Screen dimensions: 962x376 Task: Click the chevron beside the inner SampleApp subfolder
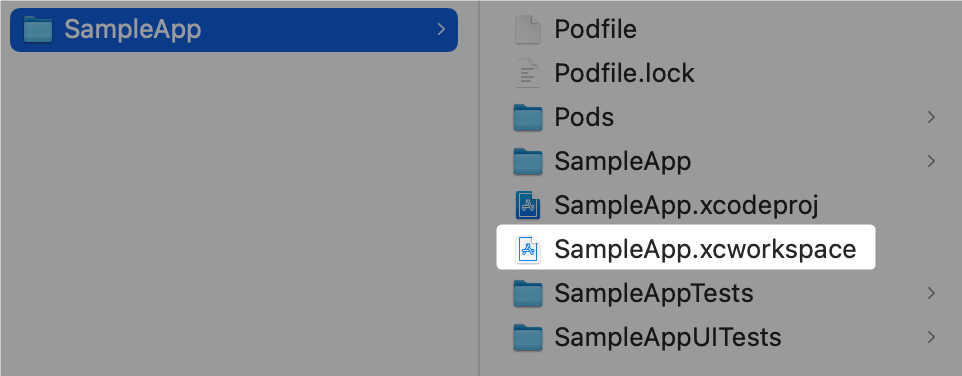(931, 161)
